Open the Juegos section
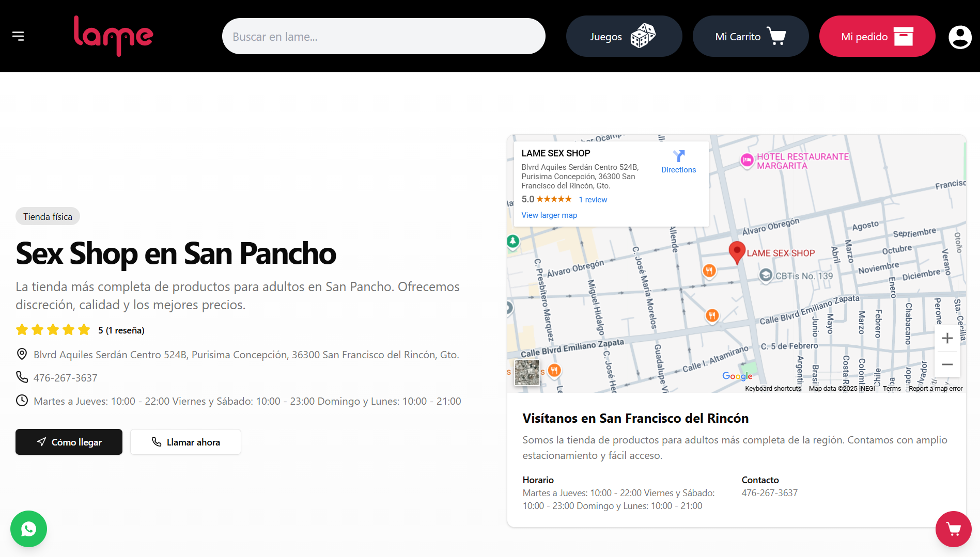Image resolution: width=980 pixels, height=557 pixels. (x=624, y=36)
